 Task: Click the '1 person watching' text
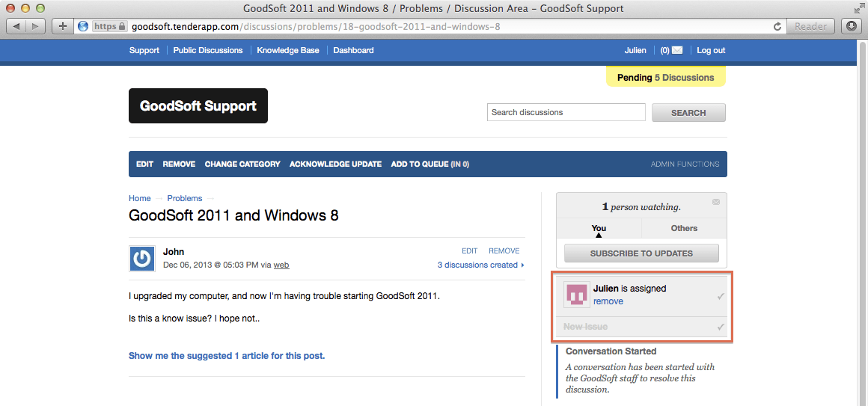point(641,207)
